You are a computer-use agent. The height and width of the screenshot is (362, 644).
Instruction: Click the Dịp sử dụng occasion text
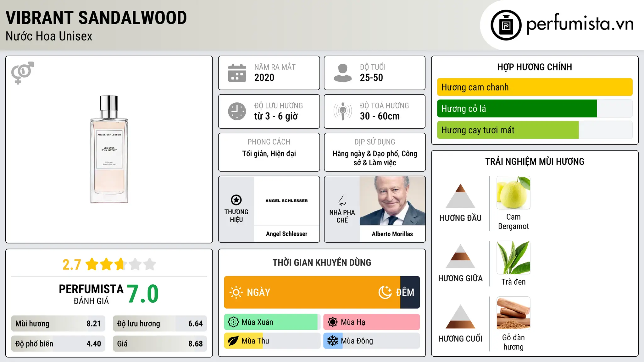pos(375,158)
